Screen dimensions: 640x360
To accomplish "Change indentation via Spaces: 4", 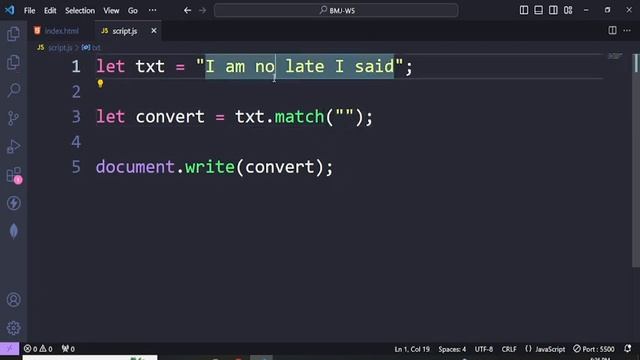I will click(452, 349).
